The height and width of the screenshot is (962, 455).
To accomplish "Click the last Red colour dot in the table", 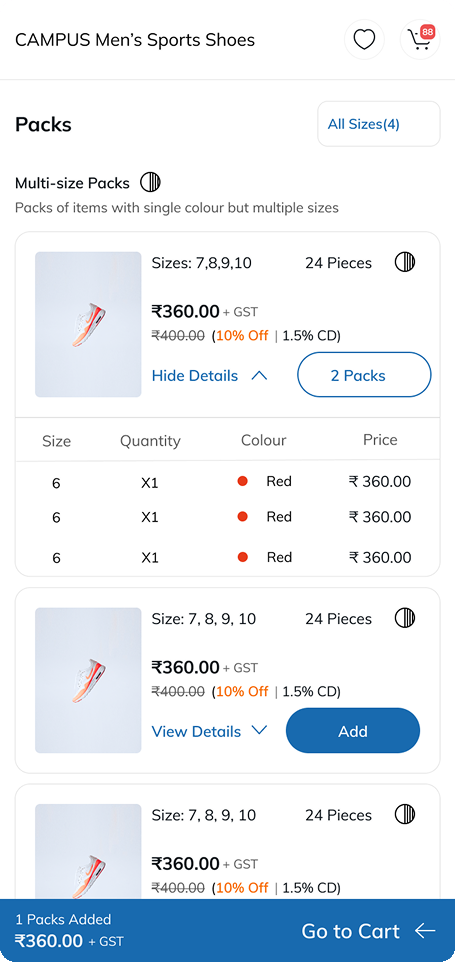I will pyautogui.click(x=242, y=557).
